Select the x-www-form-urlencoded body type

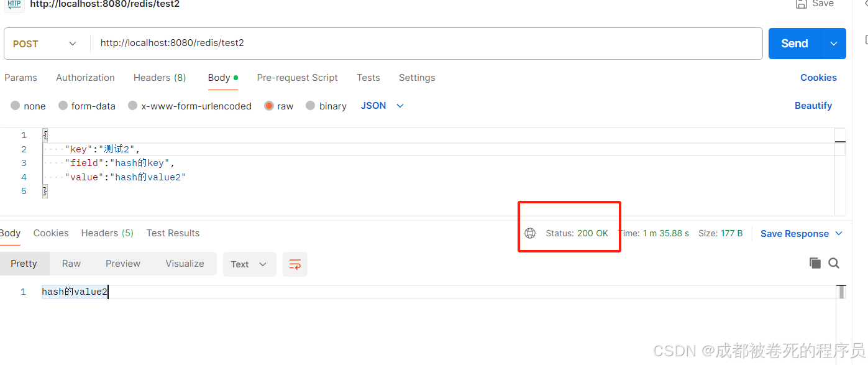(x=190, y=106)
